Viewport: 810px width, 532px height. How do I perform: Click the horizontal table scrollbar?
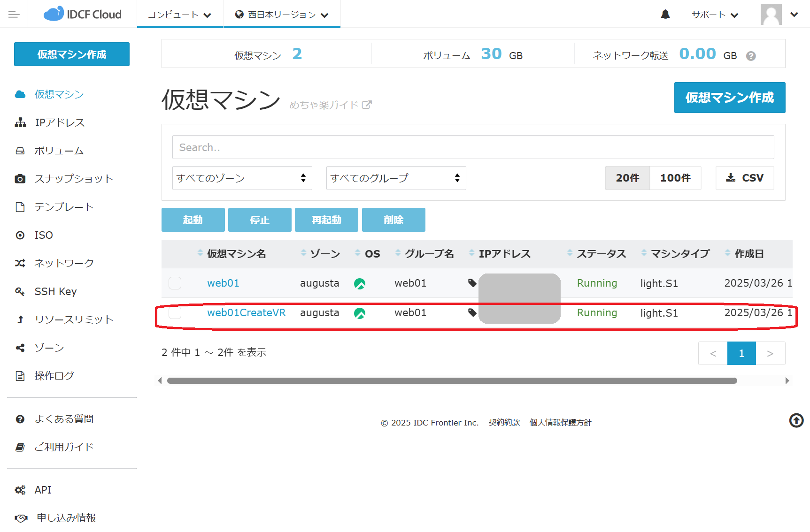(x=452, y=380)
